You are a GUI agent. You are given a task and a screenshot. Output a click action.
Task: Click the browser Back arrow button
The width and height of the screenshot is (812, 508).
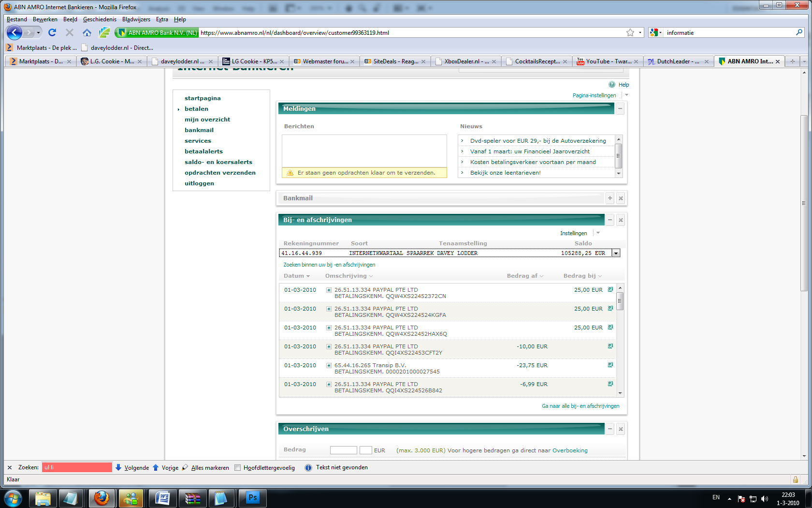tap(14, 32)
